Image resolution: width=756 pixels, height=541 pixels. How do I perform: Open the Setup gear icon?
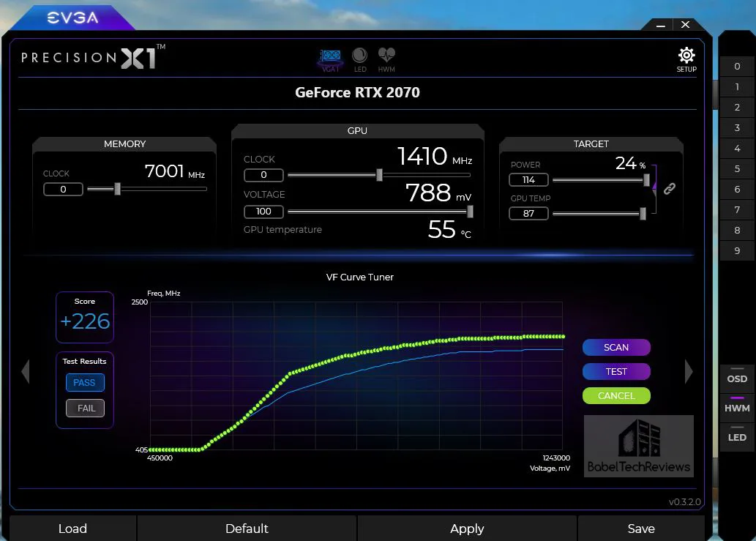[686, 60]
